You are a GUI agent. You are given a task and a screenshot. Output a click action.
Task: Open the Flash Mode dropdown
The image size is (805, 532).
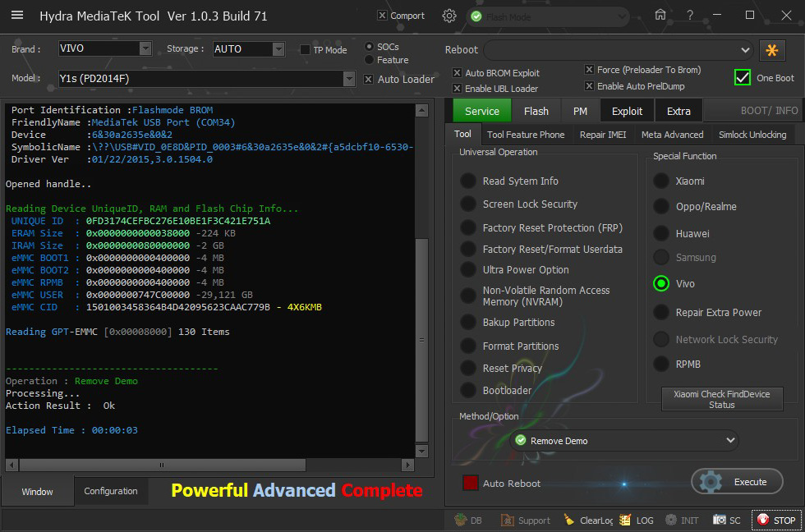pos(548,17)
